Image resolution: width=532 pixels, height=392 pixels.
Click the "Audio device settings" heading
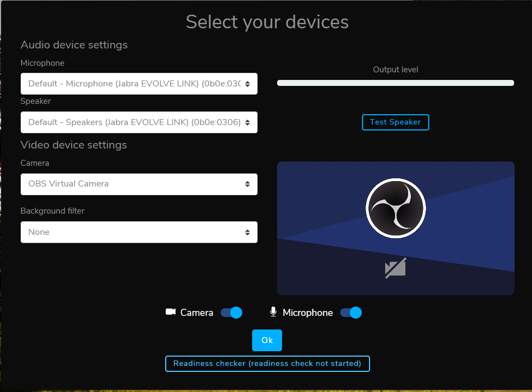coord(74,45)
